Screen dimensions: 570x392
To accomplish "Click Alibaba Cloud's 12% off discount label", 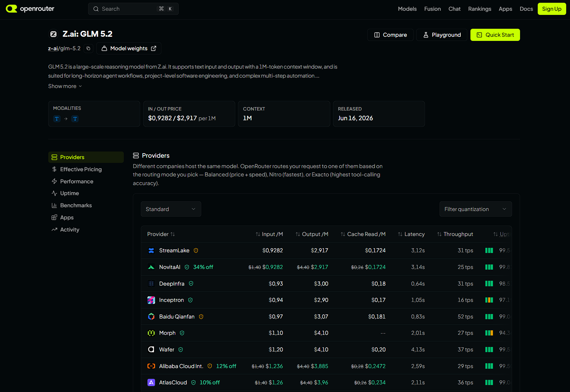I will (226, 366).
